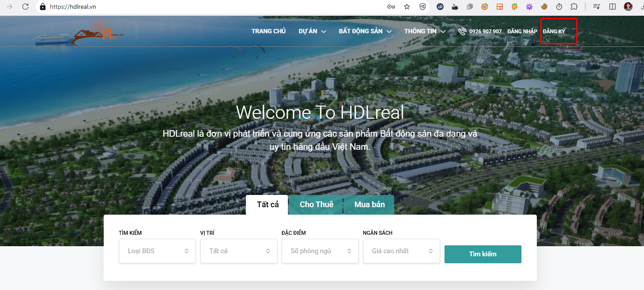
Task: Open the SQ extension icon
Action: click(x=514, y=7)
